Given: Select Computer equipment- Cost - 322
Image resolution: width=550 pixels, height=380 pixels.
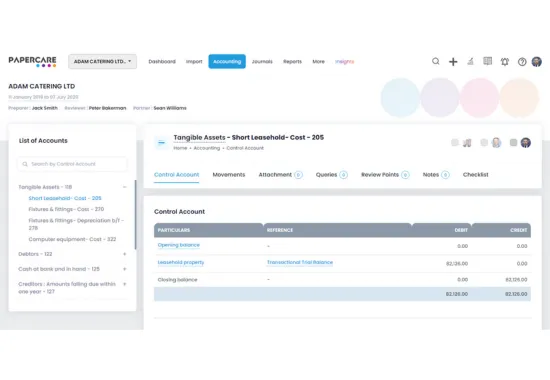Looking at the screenshot, I should coord(72,239).
